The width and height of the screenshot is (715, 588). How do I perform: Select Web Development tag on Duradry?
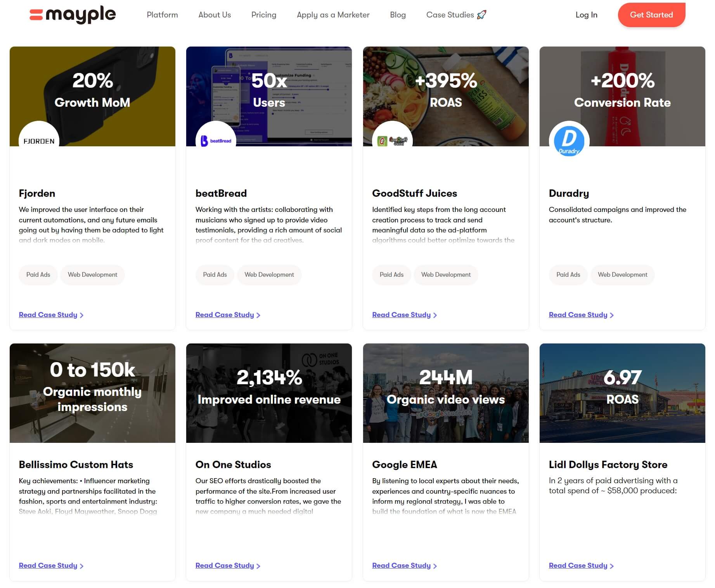point(622,275)
